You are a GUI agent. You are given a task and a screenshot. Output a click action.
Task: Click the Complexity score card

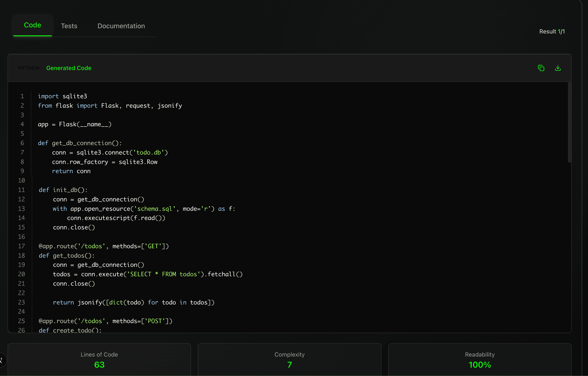tap(289, 359)
